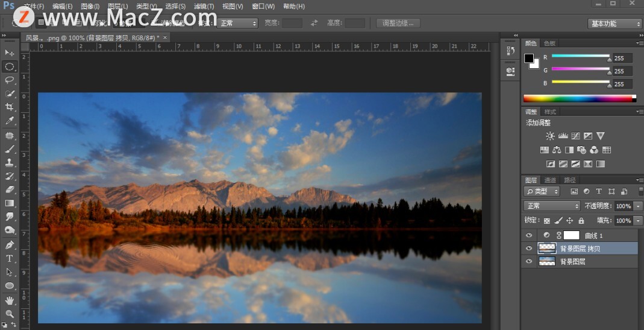Select the Path Selection tool
The width and height of the screenshot is (644, 330).
point(10,272)
